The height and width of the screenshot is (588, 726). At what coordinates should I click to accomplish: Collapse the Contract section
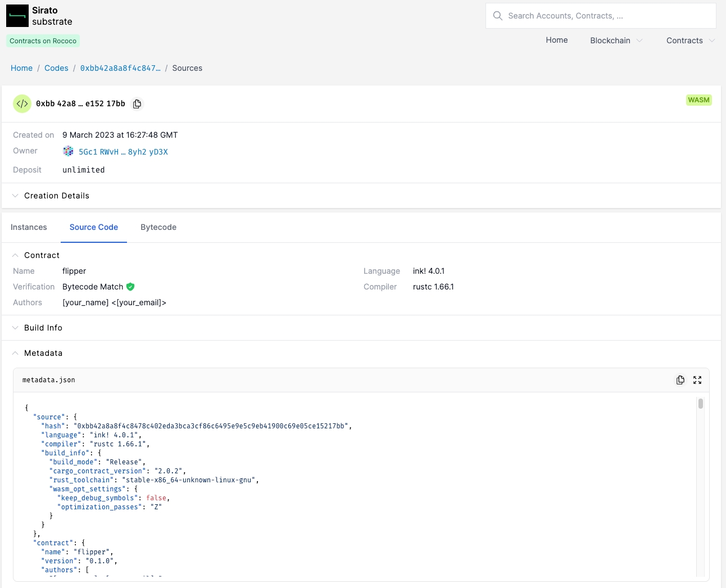click(42, 255)
